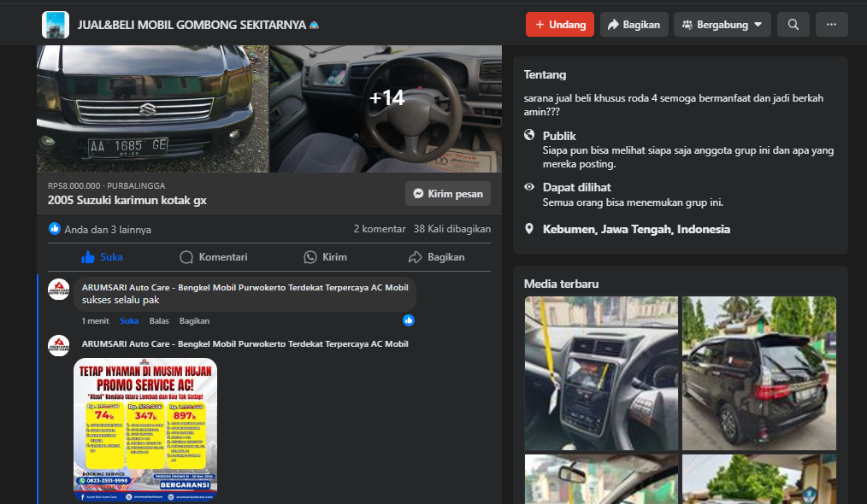Image resolution: width=867 pixels, height=504 pixels.
Task: Open the three-dot more options menu
Action: click(831, 25)
